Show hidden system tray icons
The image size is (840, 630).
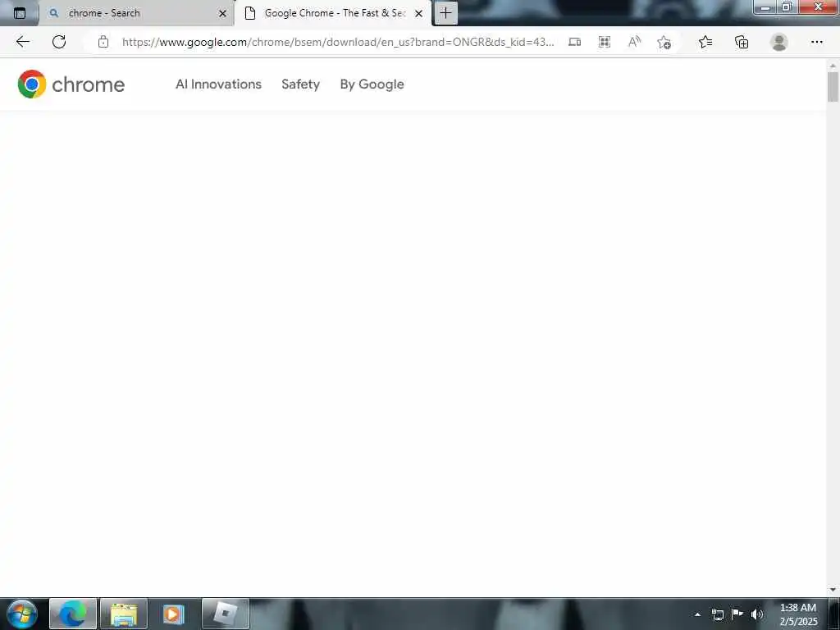697,614
